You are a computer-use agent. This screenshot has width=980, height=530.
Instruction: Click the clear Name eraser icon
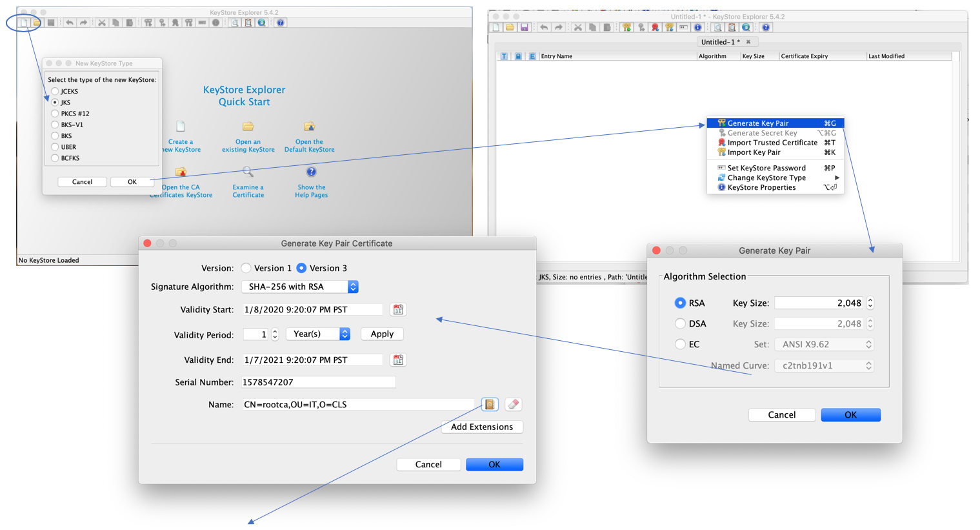pos(514,405)
